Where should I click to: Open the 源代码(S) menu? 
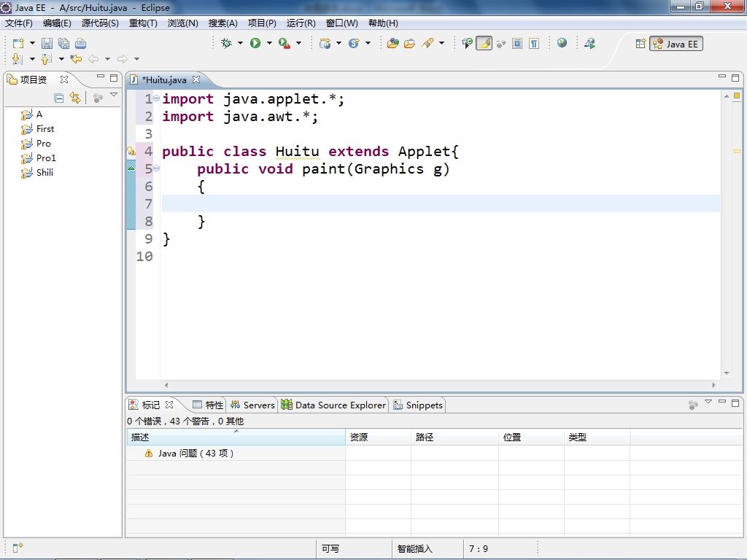pos(99,23)
